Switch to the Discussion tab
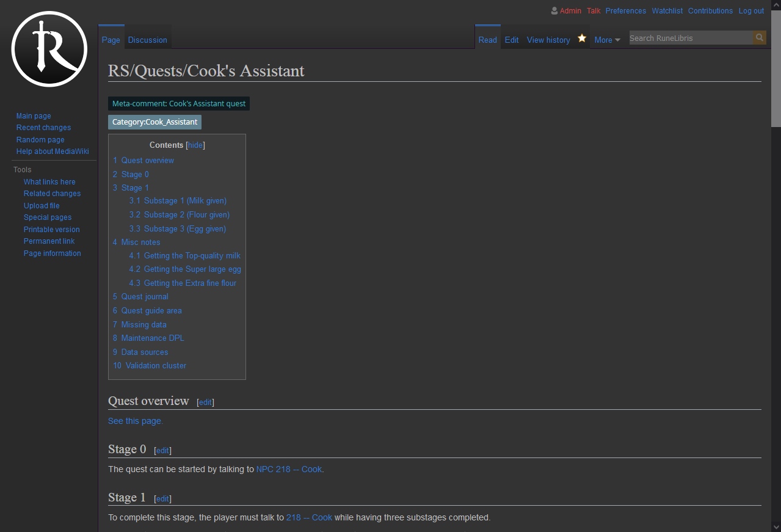Viewport: 781px width, 532px height. point(147,40)
